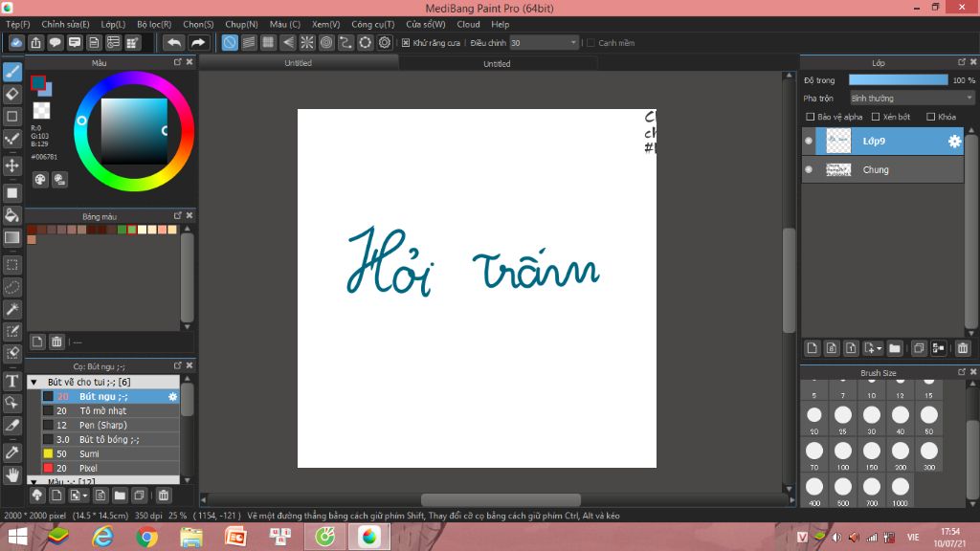Choose brush size preset 1000
980x551 pixels.
point(901,491)
